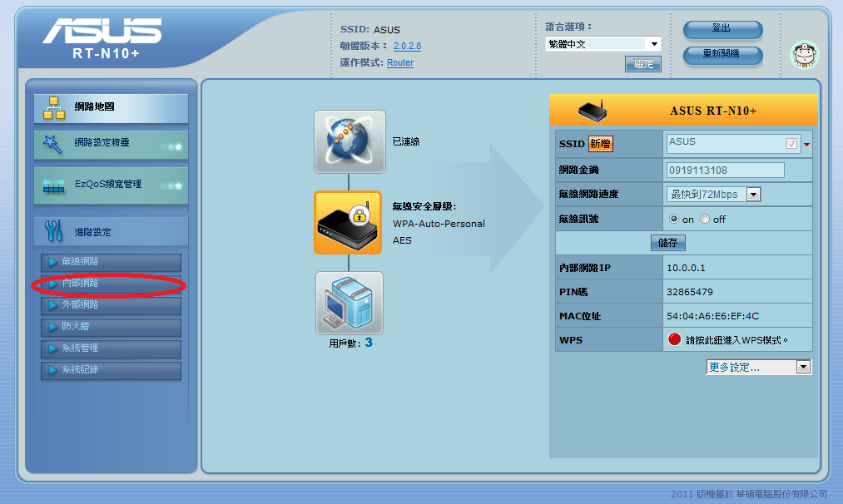The height and width of the screenshot is (504, 843).
Task: Select the wireless signal 'off' radio button
Action: point(705,220)
